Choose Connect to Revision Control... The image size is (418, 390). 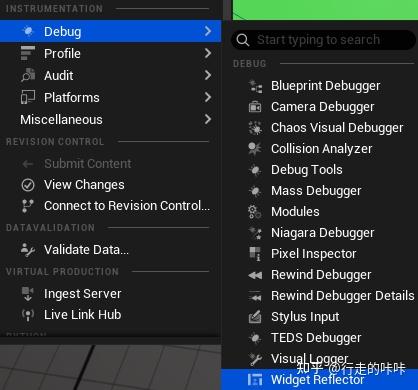110,206
